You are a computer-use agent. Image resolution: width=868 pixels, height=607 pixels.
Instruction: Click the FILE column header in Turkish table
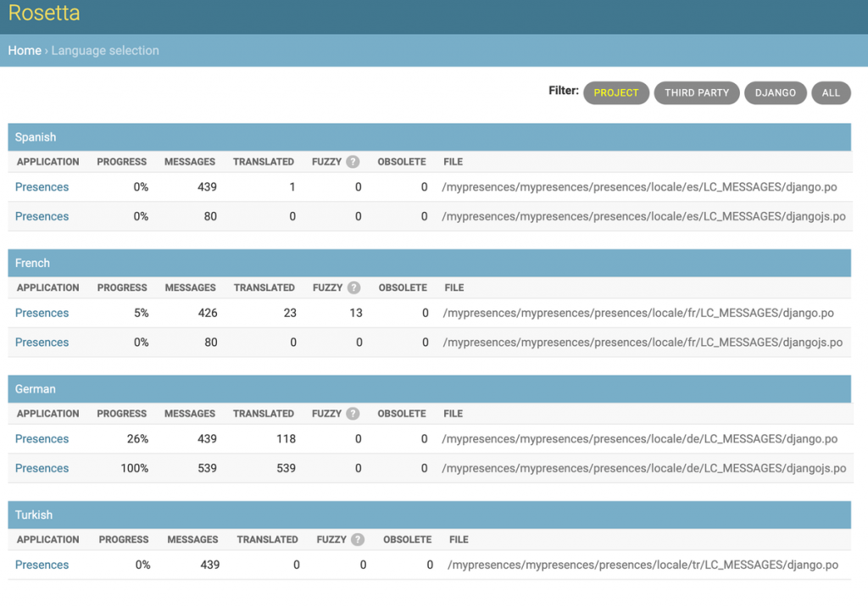(459, 539)
